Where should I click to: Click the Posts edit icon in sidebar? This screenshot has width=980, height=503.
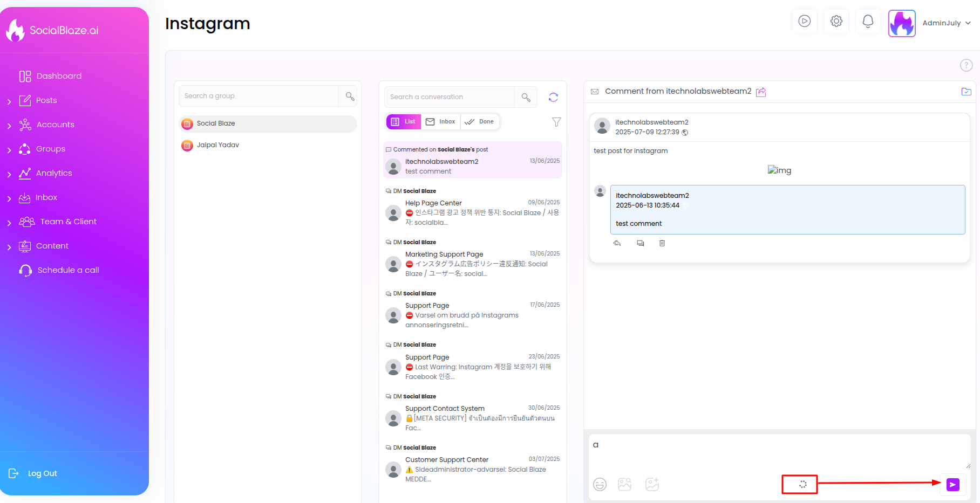pyautogui.click(x=25, y=100)
